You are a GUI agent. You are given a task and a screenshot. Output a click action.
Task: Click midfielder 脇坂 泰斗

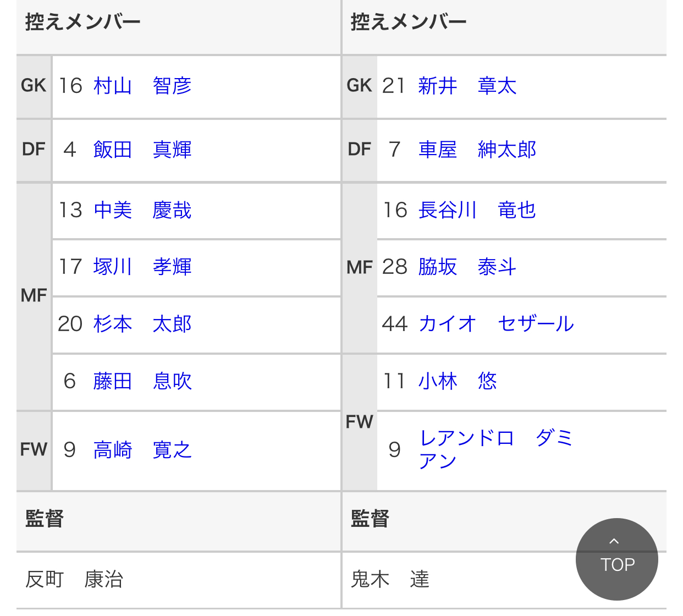(x=467, y=267)
